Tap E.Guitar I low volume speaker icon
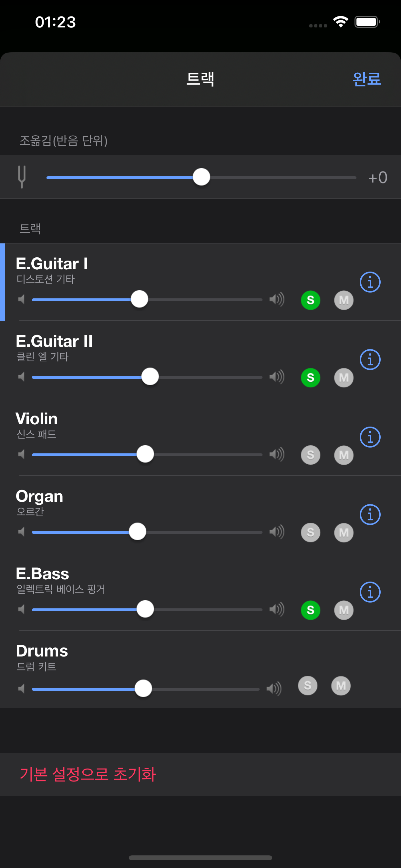This screenshot has width=401, height=868. 22,299
